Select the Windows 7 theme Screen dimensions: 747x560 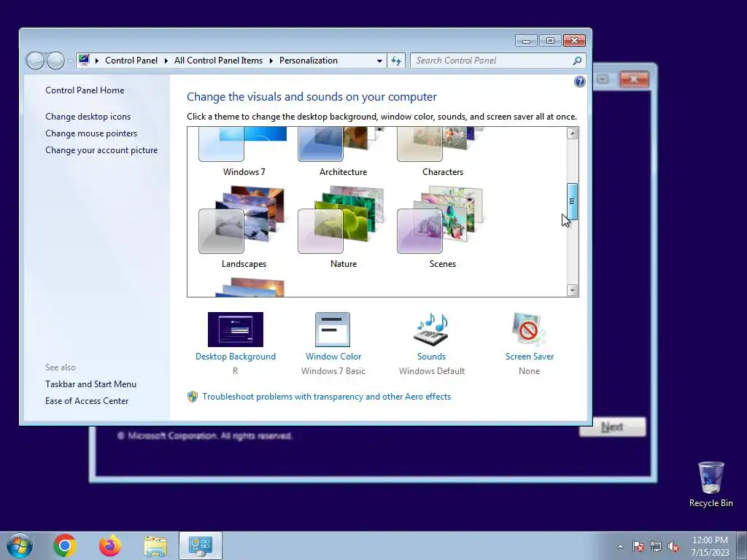pyautogui.click(x=244, y=152)
